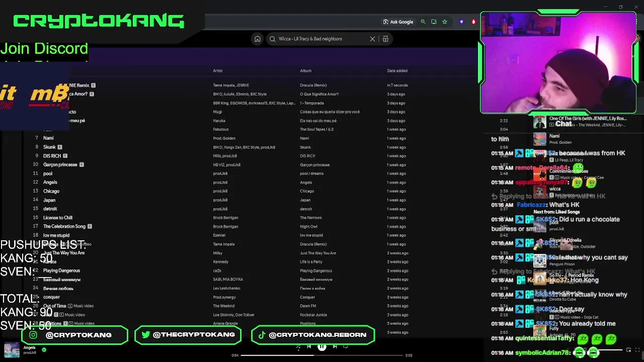Toggle the shuffle button
The height and width of the screenshot is (362, 644).
tap(298, 346)
